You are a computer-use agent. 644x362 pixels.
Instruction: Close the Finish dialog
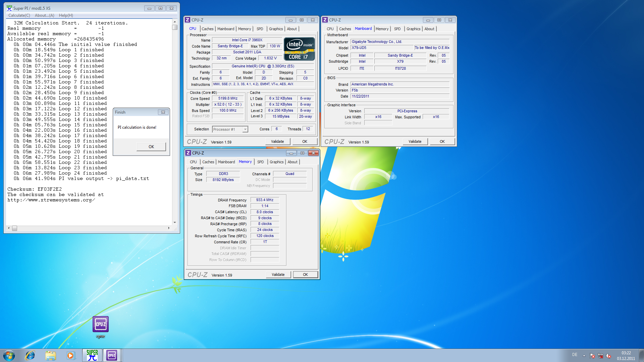(163, 112)
